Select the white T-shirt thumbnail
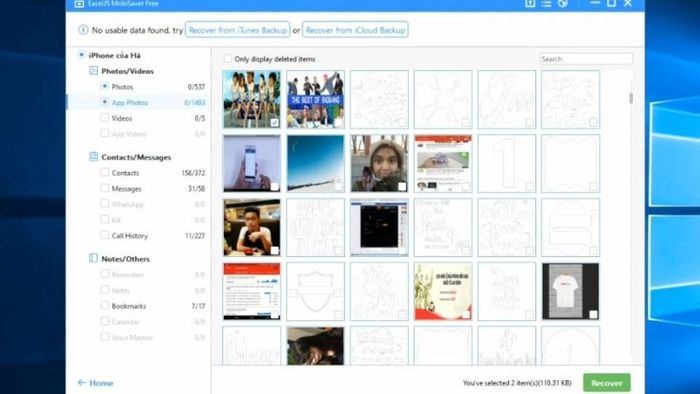The image size is (700, 394). (571, 291)
